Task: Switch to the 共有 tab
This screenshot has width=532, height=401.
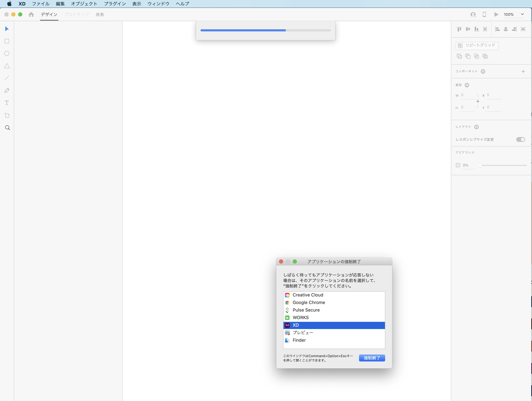Action: click(100, 14)
